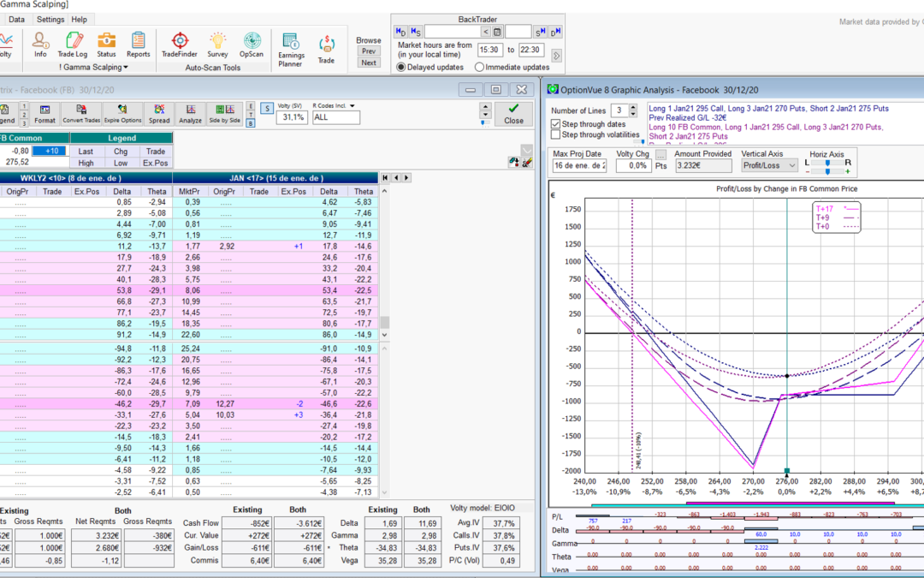This screenshot has width=924, height=578.
Task: Click the paint brush icon above matrix
Action: coord(527,162)
